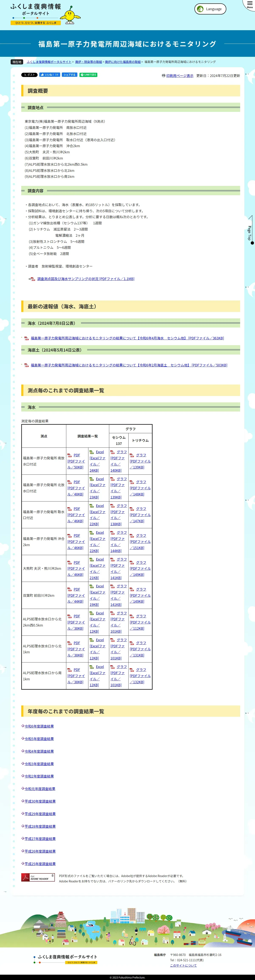Open 131KB トリチウム graph for 北1km

pos(140,649)
